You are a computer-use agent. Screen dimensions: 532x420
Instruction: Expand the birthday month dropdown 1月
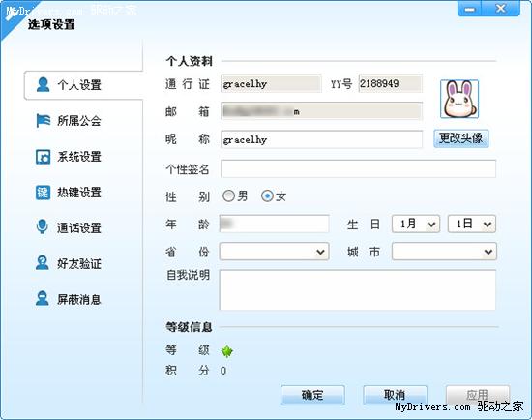click(416, 225)
